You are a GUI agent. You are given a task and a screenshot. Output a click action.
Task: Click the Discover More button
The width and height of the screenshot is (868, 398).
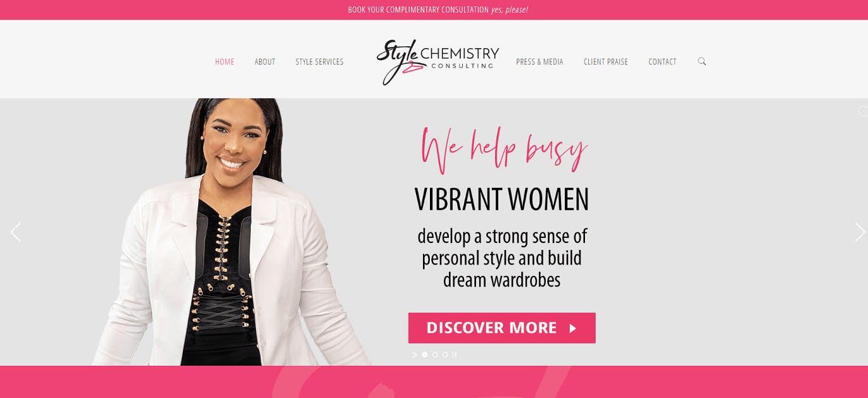[501, 328]
